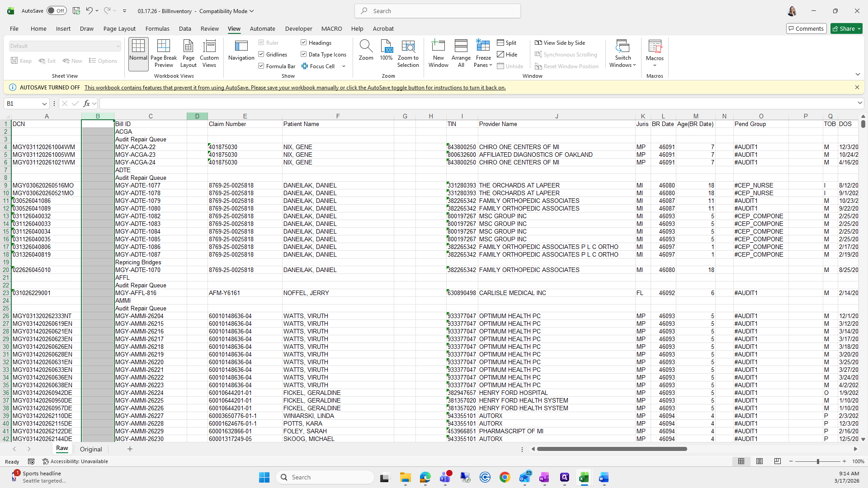Click the Arrange All icon
The width and height of the screenshot is (868, 488).
(x=461, y=47)
